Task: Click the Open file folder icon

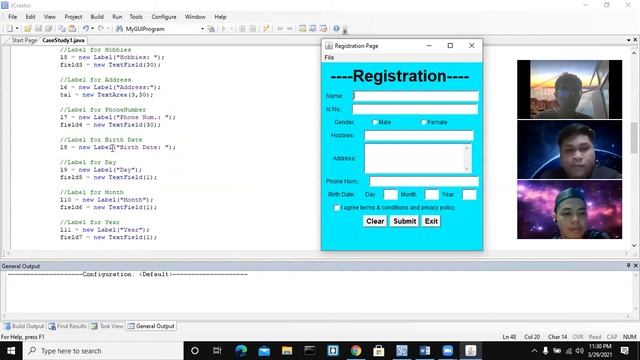Action: point(27,29)
